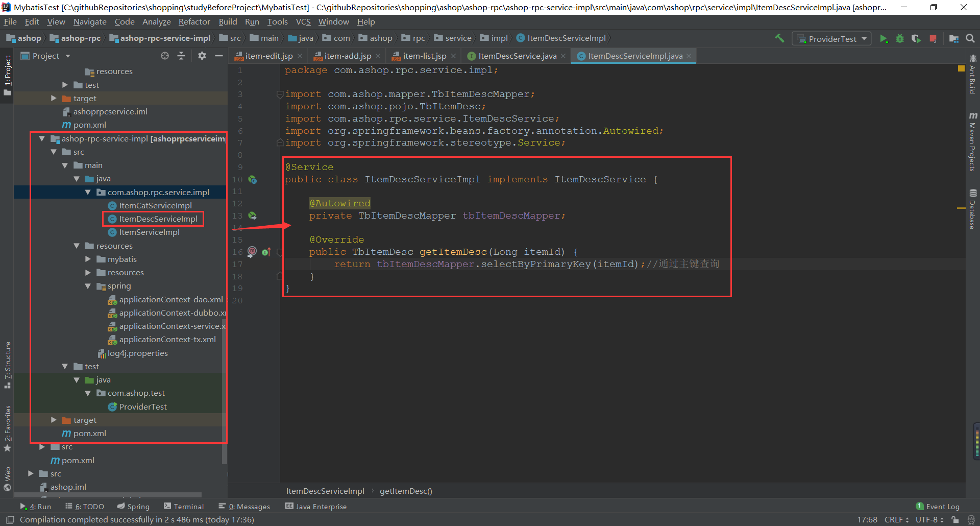Click the implements-method gutter icon on line 16
Screen dimensions: 980x526
tap(266, 252)
